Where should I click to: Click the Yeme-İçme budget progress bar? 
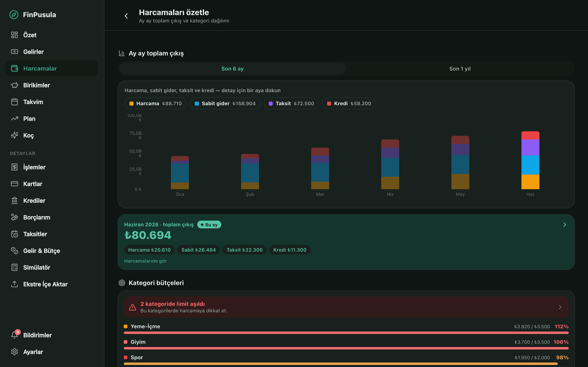tap(346, 333)
